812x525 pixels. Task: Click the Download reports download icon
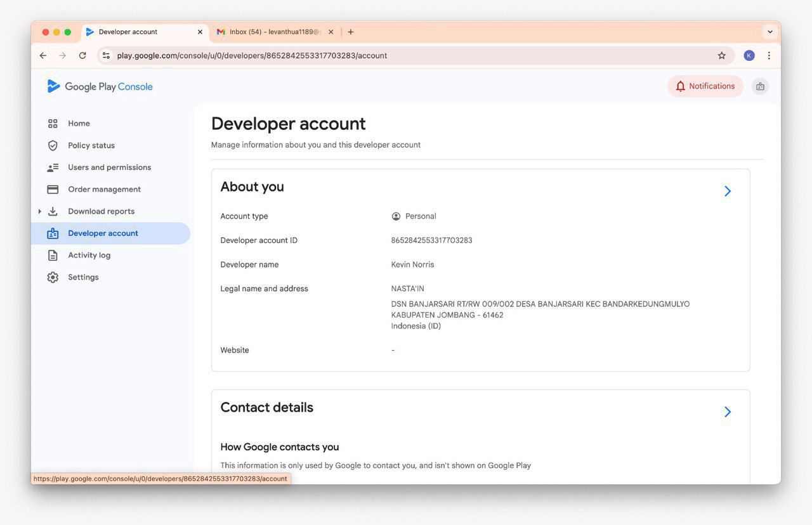[x=53, y=211]
